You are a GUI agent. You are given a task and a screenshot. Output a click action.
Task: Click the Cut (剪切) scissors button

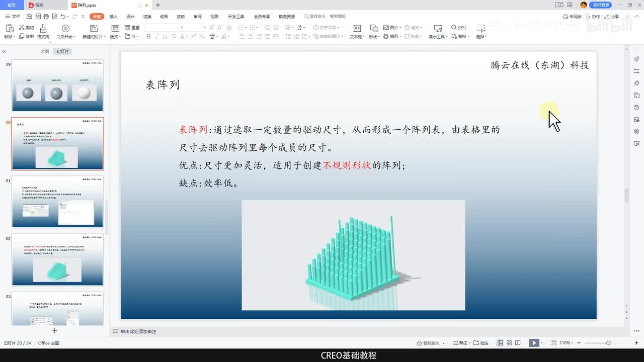pyautogui.click(x=27, y=28)
